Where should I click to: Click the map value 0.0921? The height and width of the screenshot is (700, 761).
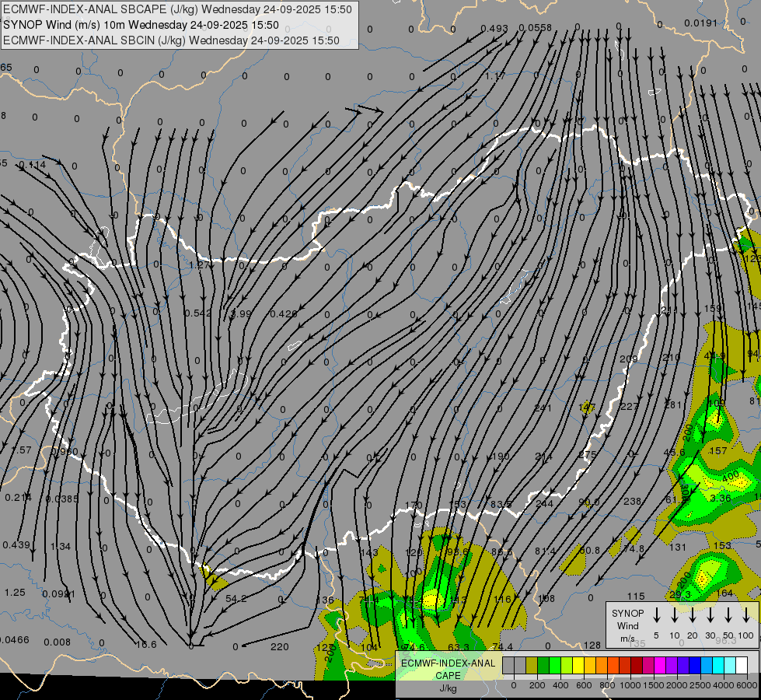coord(59,593)
